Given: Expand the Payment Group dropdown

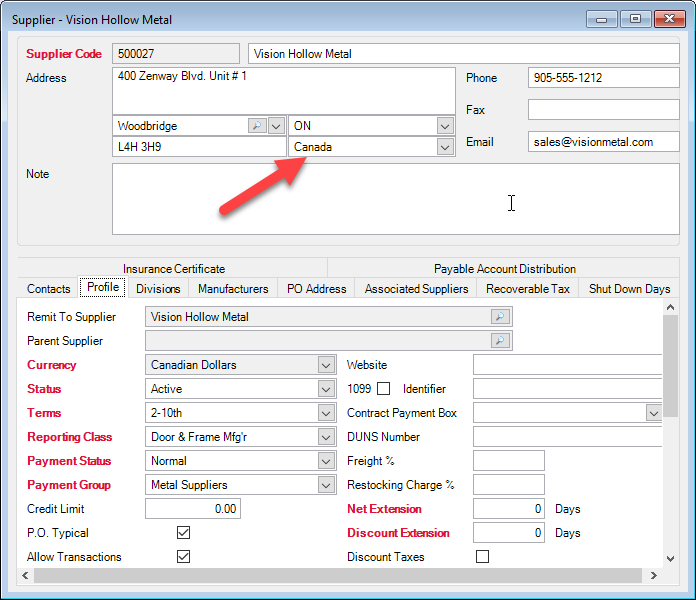Looking at the screenshot, I should (326, 485).
